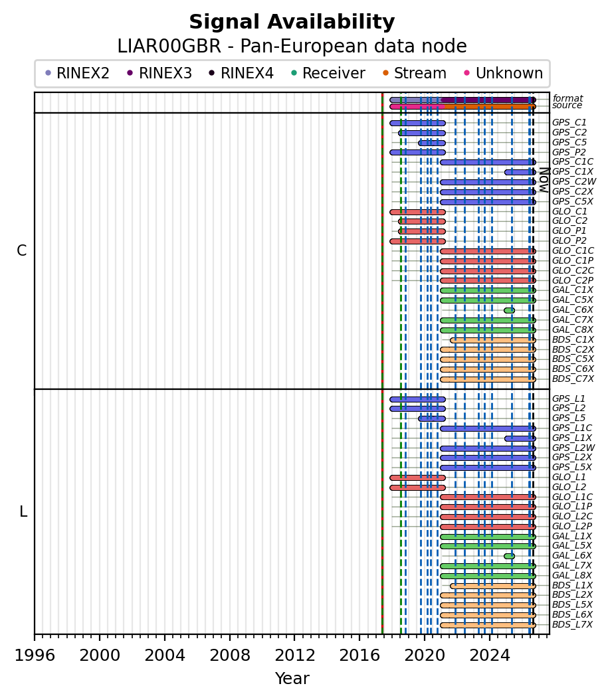Click the L section axis label

pos(23,511)
